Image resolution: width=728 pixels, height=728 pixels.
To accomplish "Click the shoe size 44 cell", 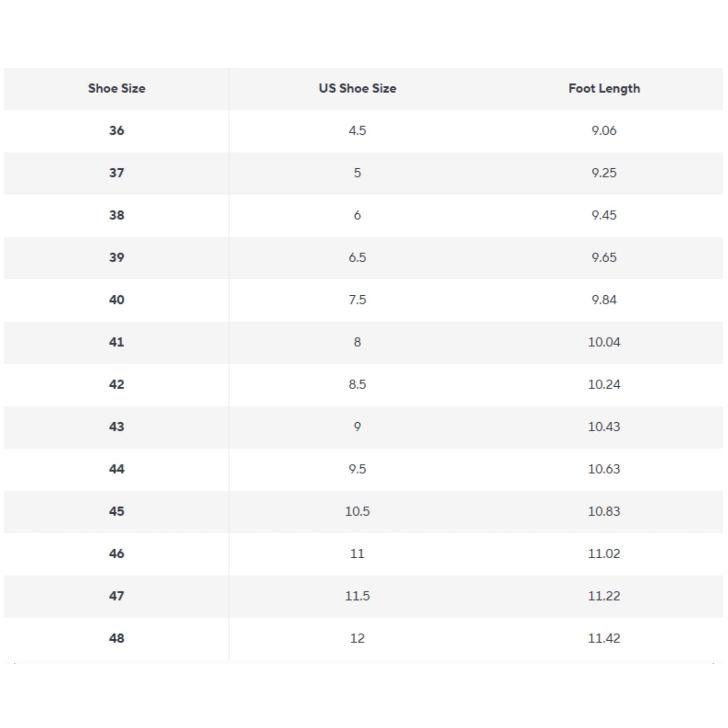I will (116, 469).
